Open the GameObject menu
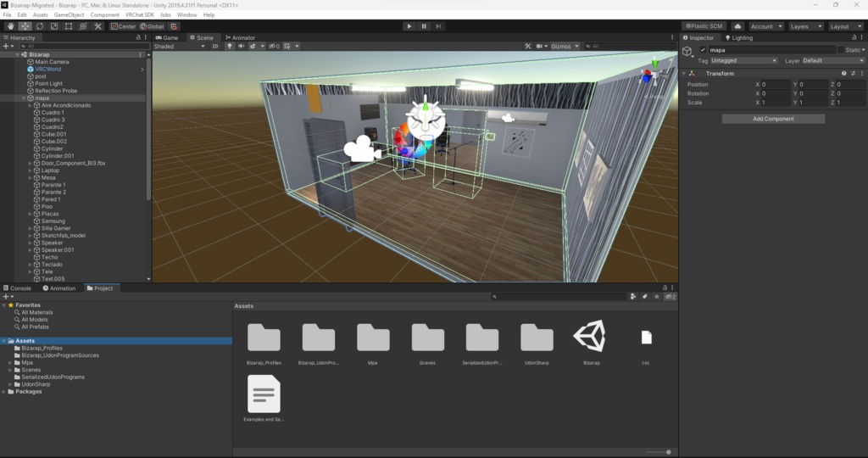Screen dimensions: 868x458 [69, 15]
